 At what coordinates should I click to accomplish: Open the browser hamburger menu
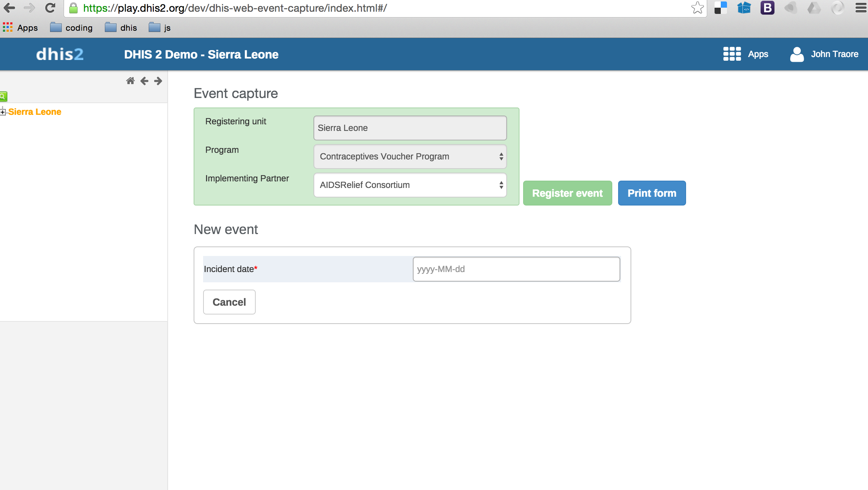860,8
